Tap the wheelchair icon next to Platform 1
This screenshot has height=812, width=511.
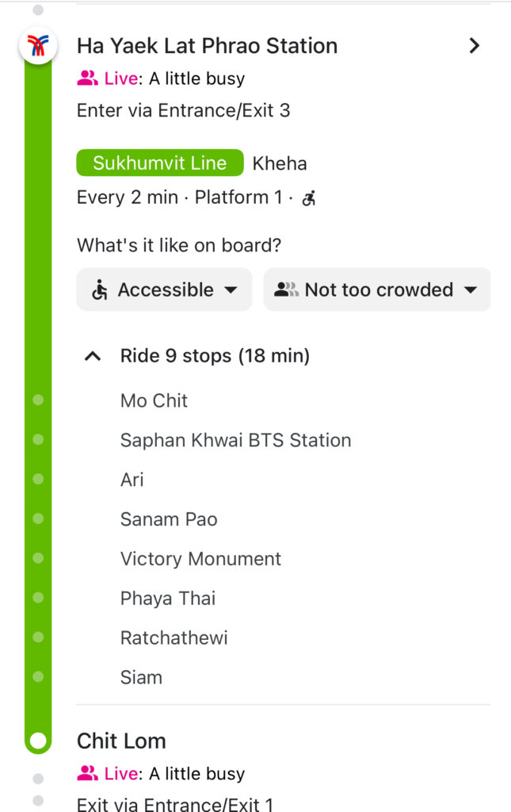pos(309,197)
